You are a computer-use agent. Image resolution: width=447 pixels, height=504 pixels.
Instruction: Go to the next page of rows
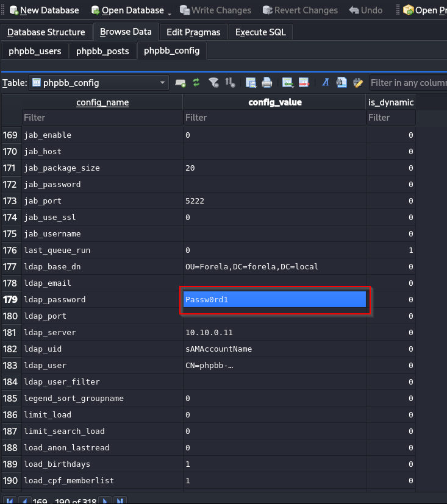[105, 501]
